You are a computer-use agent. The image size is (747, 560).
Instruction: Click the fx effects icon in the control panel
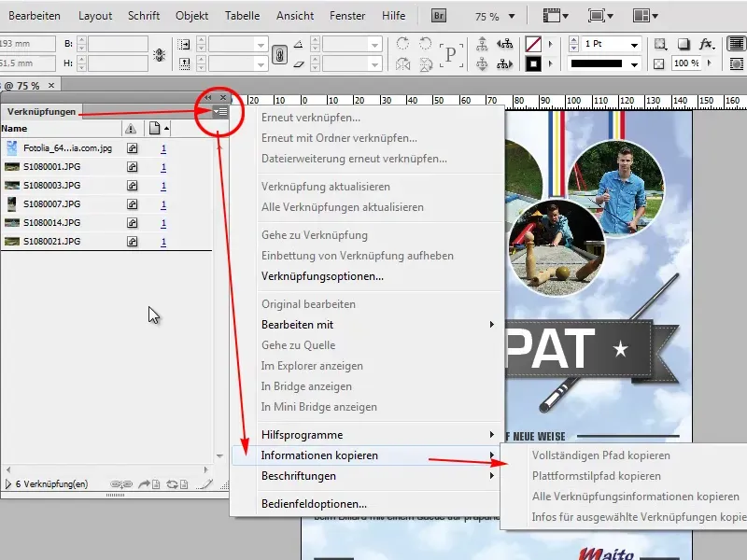click(705, 44)
